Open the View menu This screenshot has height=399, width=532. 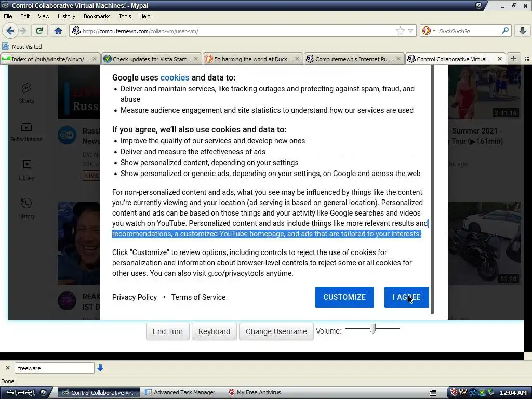(44, 16)
